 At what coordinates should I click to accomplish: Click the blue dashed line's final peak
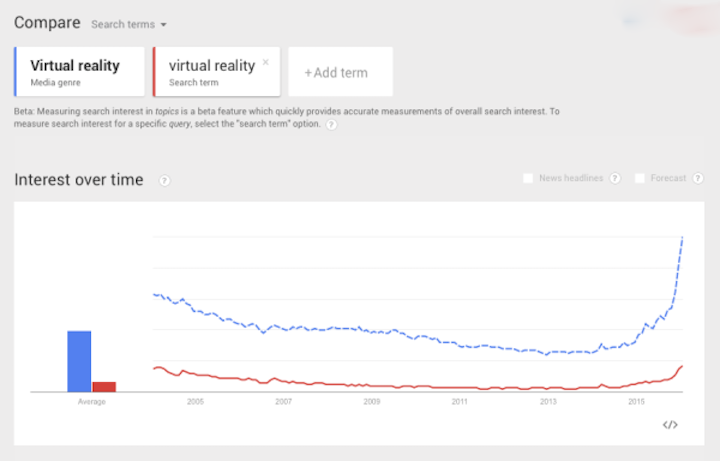tap(682, 237)
